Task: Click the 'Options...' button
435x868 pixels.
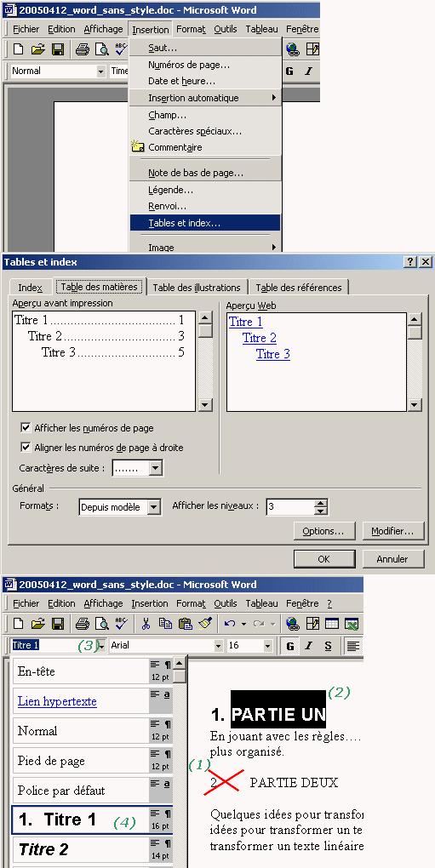Action: click(x=324, y=531)
